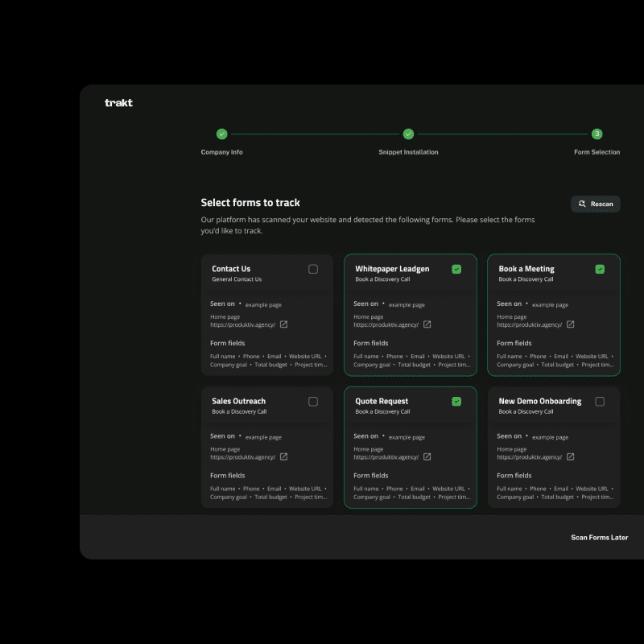Open produktiv.agency URL in Whitepaper Leadgen card
The width and height of the screenshot is (644, 644).
386,324
